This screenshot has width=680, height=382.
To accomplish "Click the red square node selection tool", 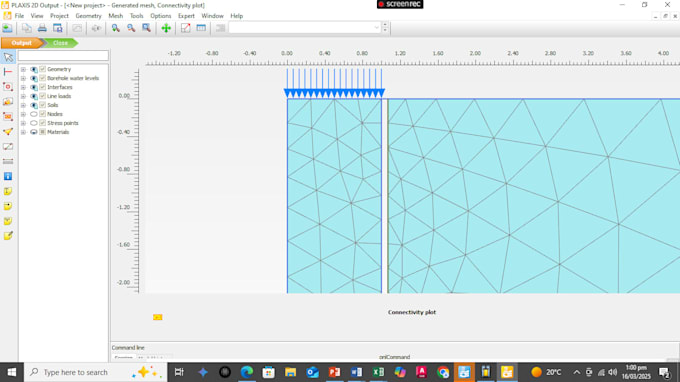I will [x=8, y=87].
